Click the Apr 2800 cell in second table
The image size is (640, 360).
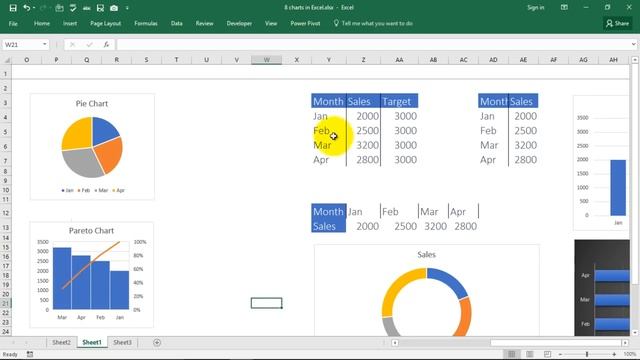[524, 160]
